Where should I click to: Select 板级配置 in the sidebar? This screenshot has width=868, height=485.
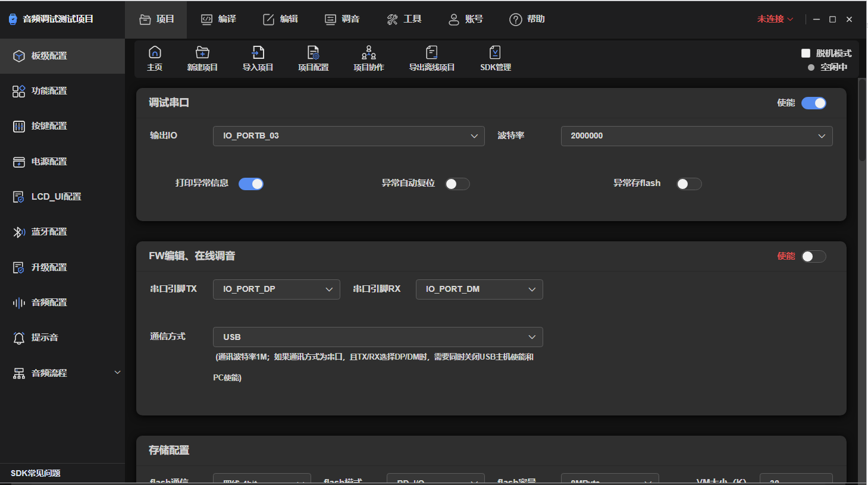[x=62, y=56]
